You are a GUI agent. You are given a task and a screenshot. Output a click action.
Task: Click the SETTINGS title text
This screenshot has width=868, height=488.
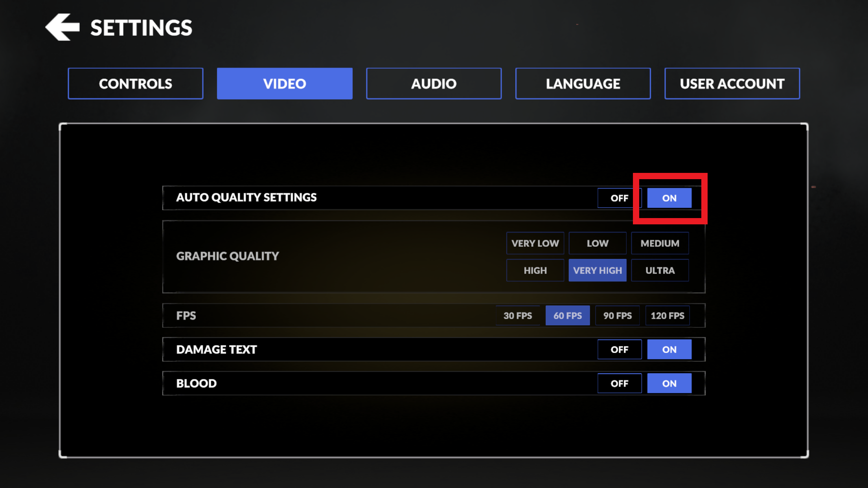[x=141, y=28]
